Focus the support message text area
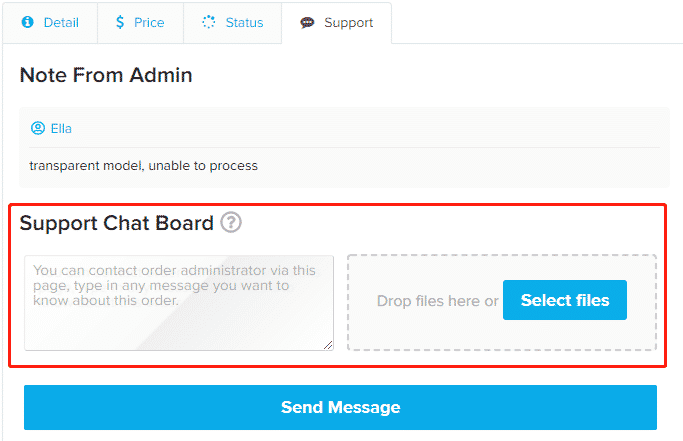The height and width of the screenshot is (441, 683). 179,303
